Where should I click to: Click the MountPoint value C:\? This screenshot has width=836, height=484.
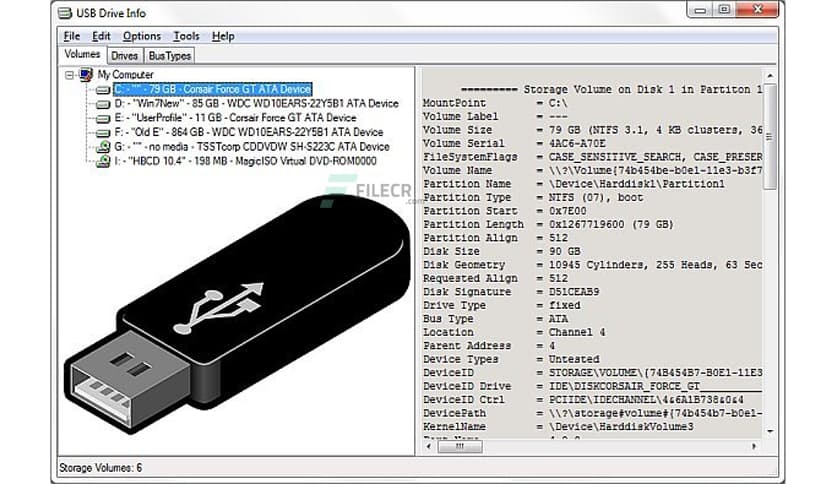[558, 103]
